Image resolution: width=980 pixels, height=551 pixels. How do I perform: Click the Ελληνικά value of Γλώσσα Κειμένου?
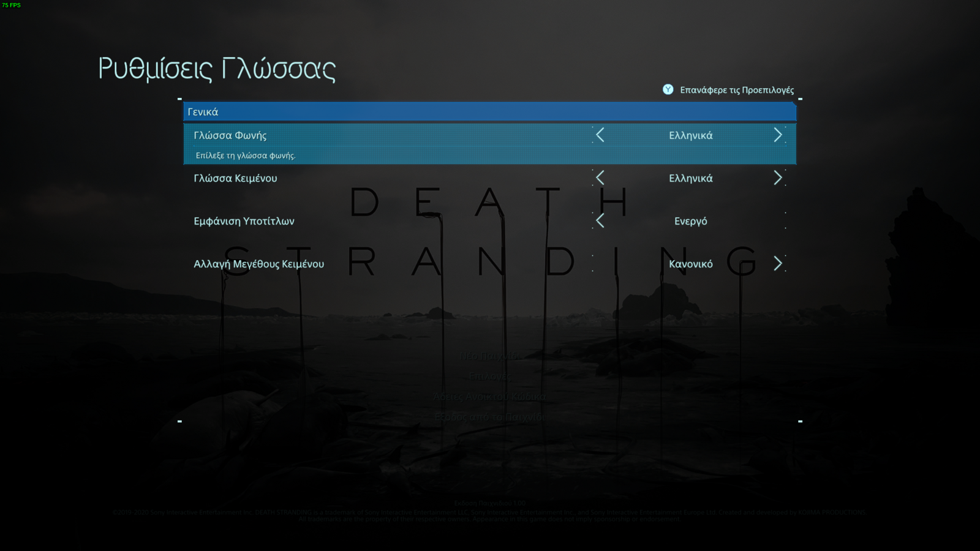click(691, 178)
